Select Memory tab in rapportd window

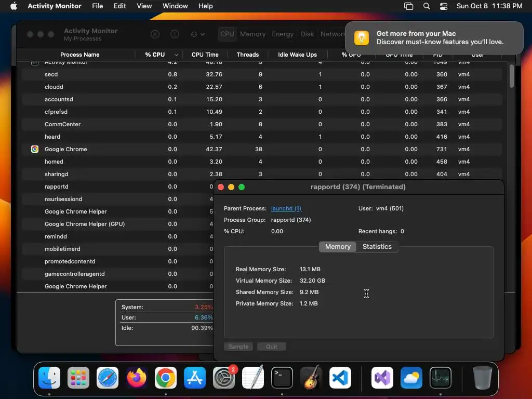[338, 247]
